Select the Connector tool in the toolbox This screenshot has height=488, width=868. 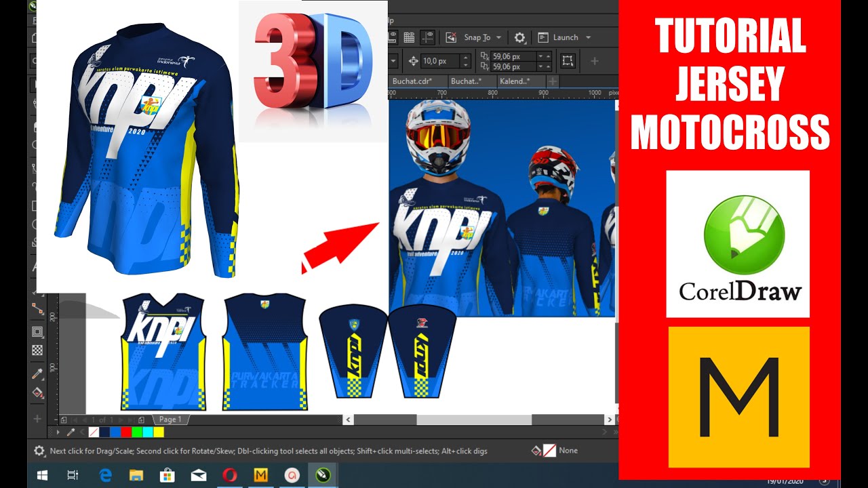38,308
